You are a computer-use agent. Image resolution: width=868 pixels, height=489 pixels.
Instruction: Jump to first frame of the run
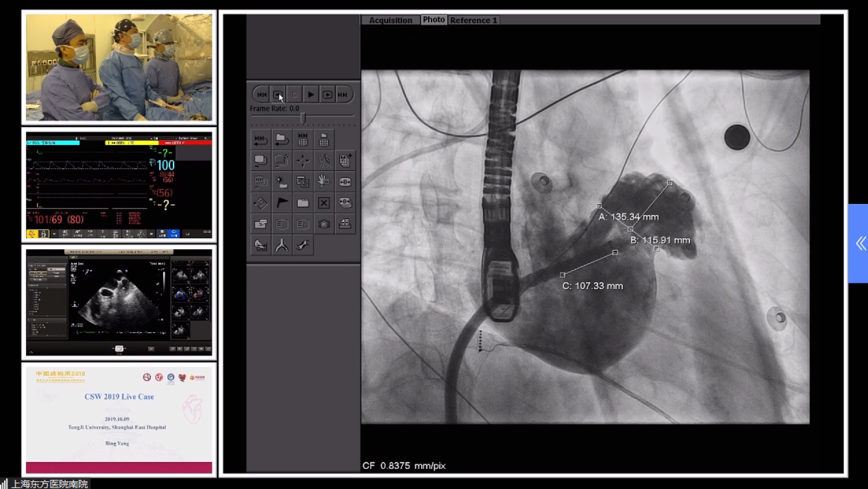coord(262,95)
